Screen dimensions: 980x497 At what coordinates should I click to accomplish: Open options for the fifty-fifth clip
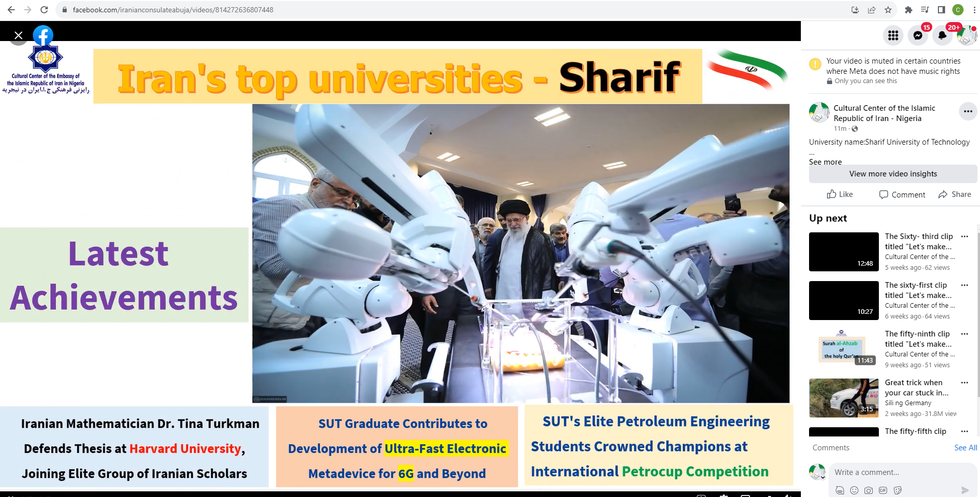tap(965, 431)
